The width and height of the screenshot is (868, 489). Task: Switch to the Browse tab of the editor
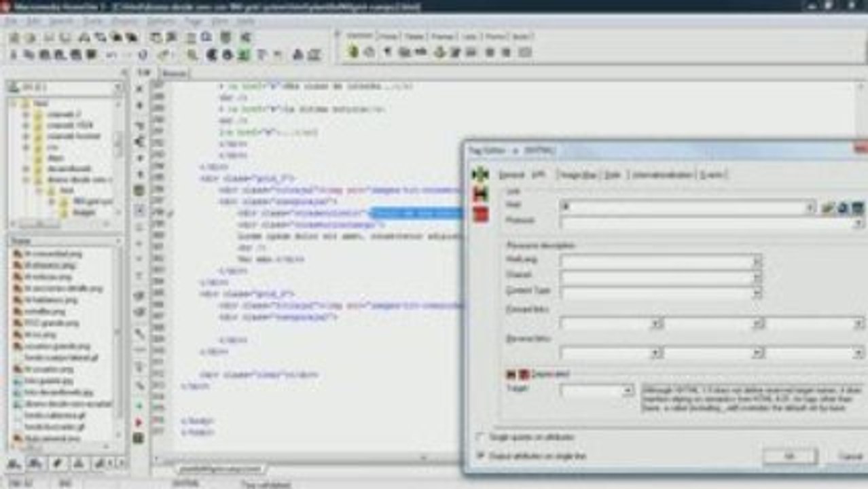click(175, 73)
